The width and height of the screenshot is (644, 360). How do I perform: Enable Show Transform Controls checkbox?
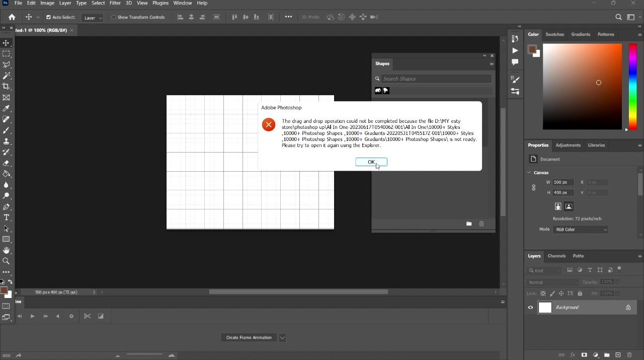(x=114, y=17)
